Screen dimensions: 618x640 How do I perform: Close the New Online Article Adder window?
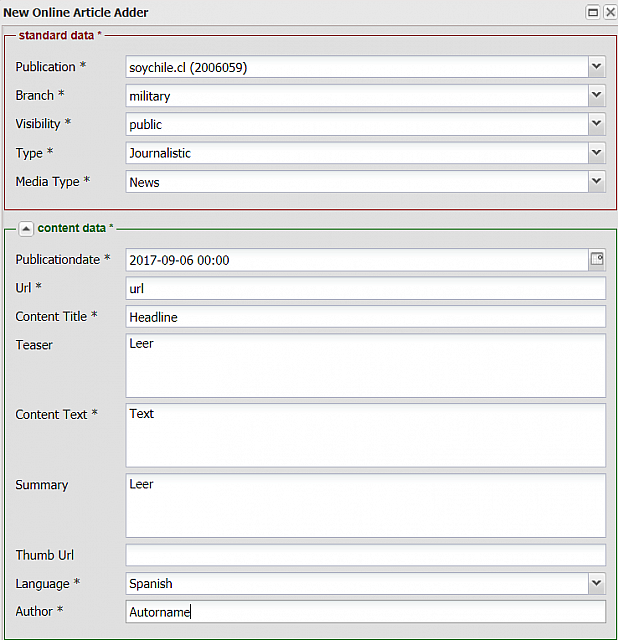click(609, 12)
